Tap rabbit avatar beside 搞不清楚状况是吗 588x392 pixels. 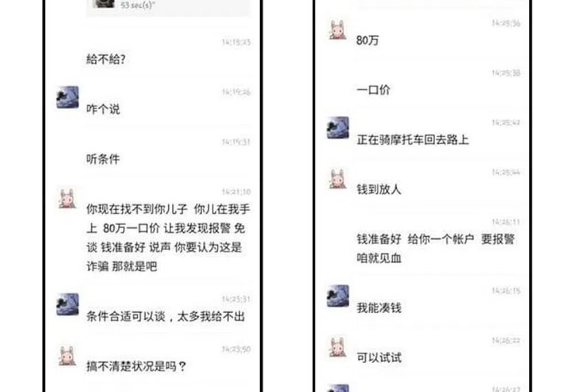coord(68,356)
